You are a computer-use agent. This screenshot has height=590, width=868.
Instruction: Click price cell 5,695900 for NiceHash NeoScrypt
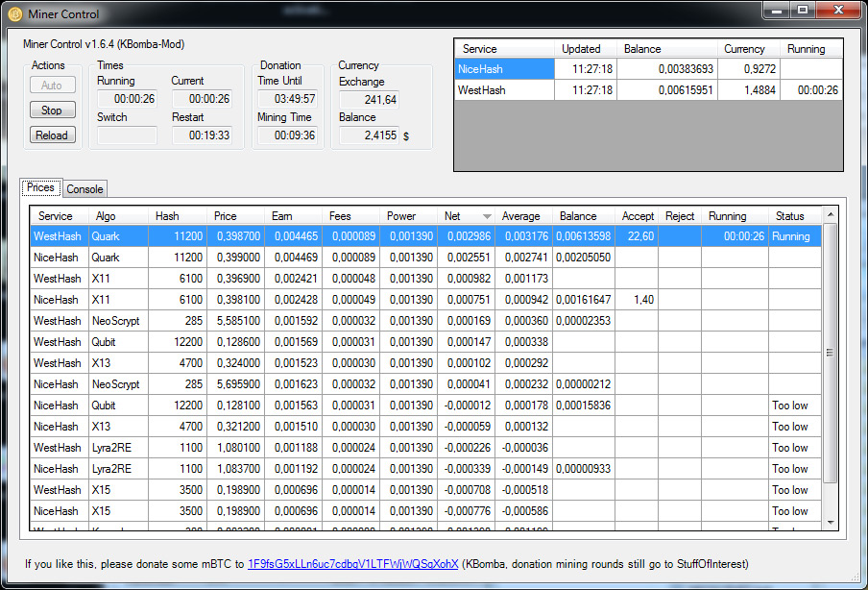235,384
